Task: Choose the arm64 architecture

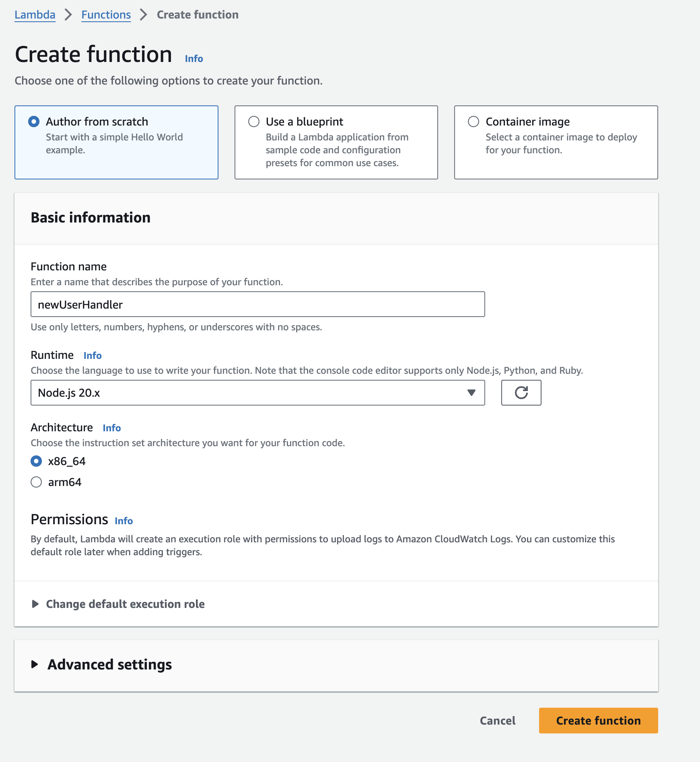Action: coord(36,482)
